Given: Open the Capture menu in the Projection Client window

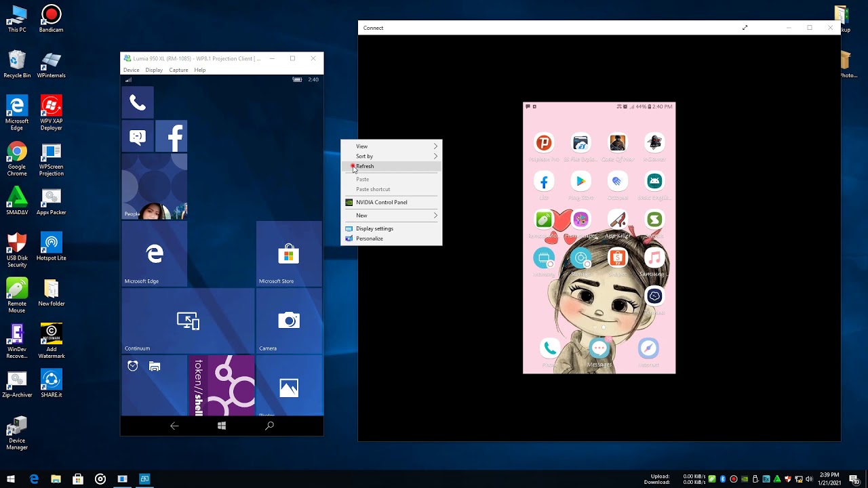Looking at the screenshot, I should point(178,70).
